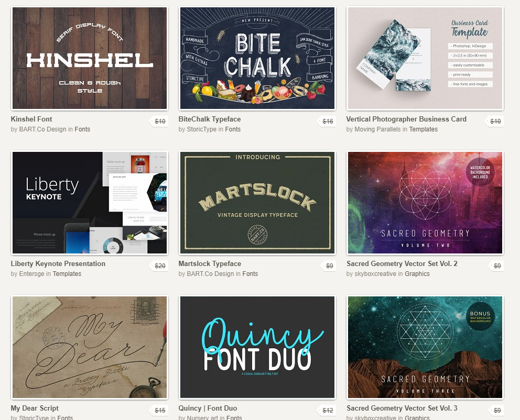Image resolution: width=520 pixels, height=420 pixels.
Task: Open Moving Parallels author profile
Action: coord(377,129)
